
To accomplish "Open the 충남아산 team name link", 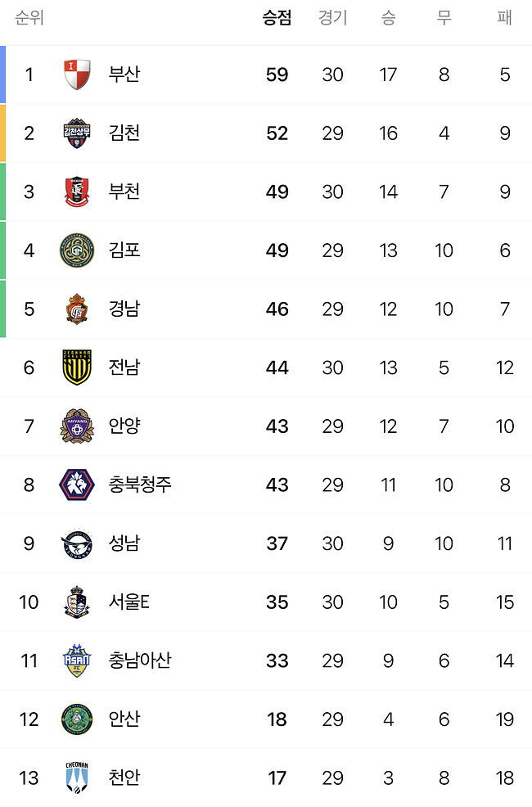I will point(139,660).
